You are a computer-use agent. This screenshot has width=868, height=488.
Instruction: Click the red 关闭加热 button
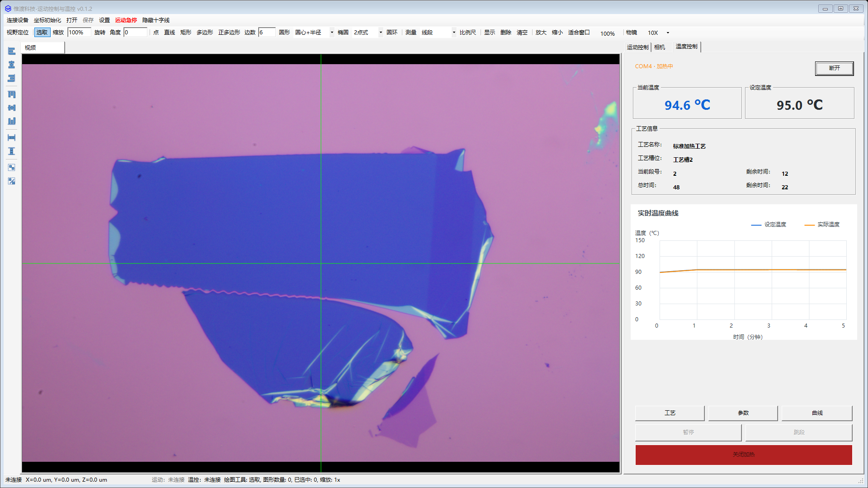coord(744,455)
